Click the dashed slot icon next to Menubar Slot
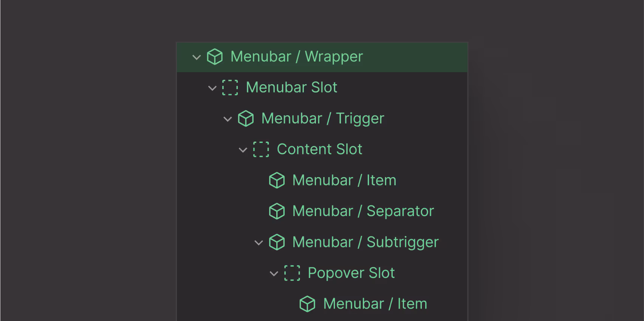Image resolution: width=644 pixels, height=321 pixels. tap(230, 87)
